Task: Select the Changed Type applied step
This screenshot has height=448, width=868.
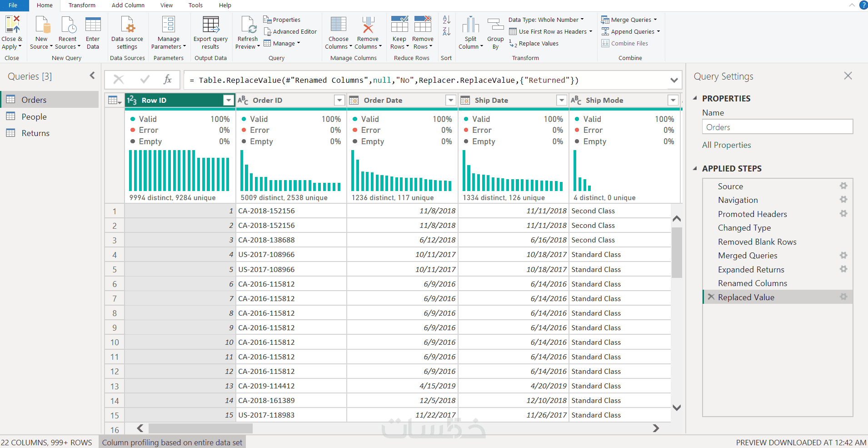Action: coord(744,228)
